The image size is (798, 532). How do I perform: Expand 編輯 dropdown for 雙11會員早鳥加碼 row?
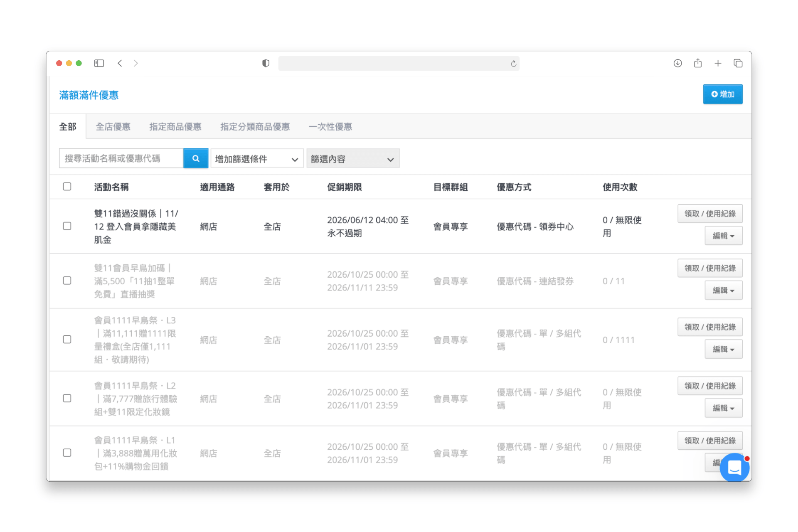point(723,290)
